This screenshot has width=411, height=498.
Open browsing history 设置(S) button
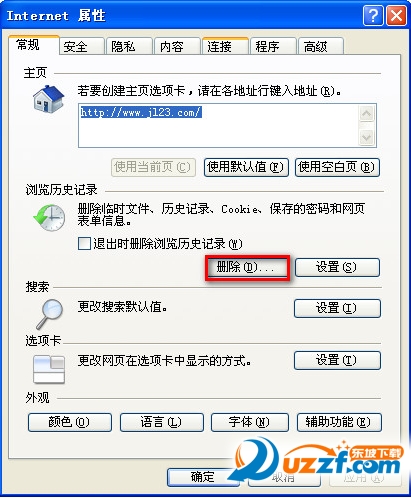(337, 267)
